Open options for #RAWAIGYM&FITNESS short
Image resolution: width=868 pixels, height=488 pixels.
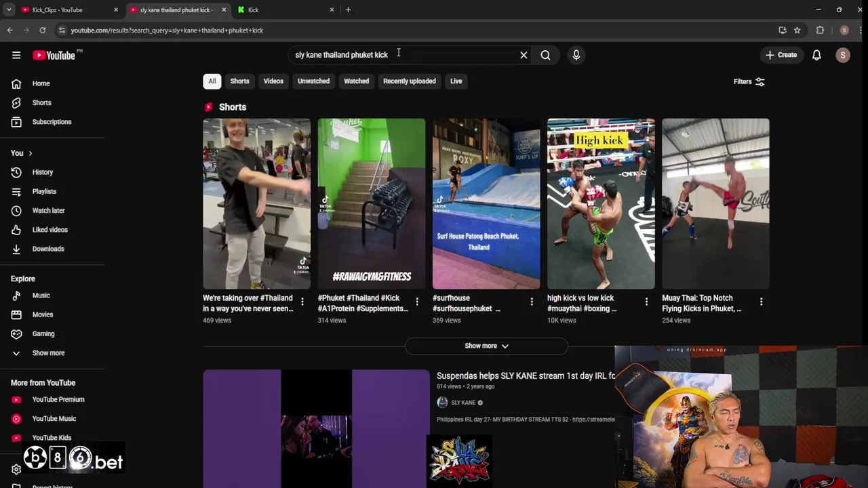click(x=417, y=302)
